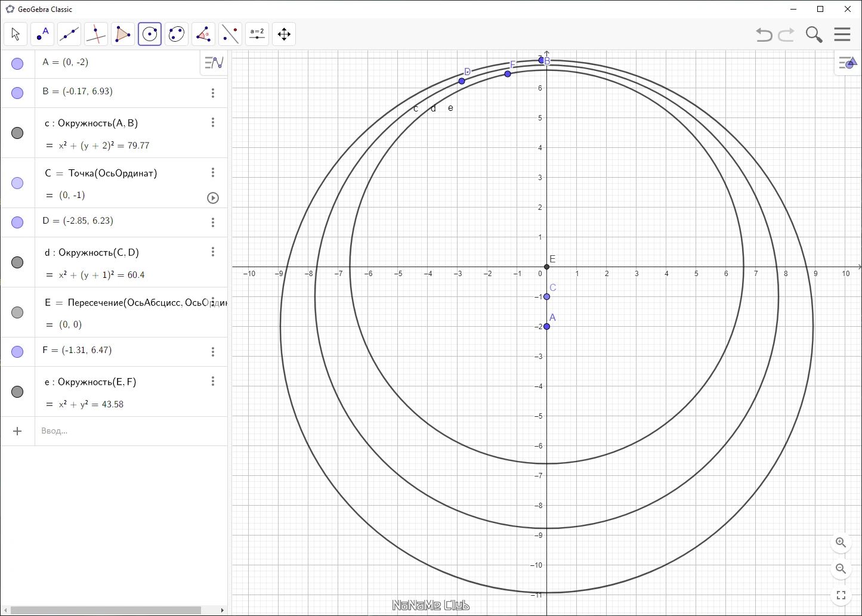Screen dimensions: 862x616
Task: Toggle visibility of point C
Action: coord(17,183)
